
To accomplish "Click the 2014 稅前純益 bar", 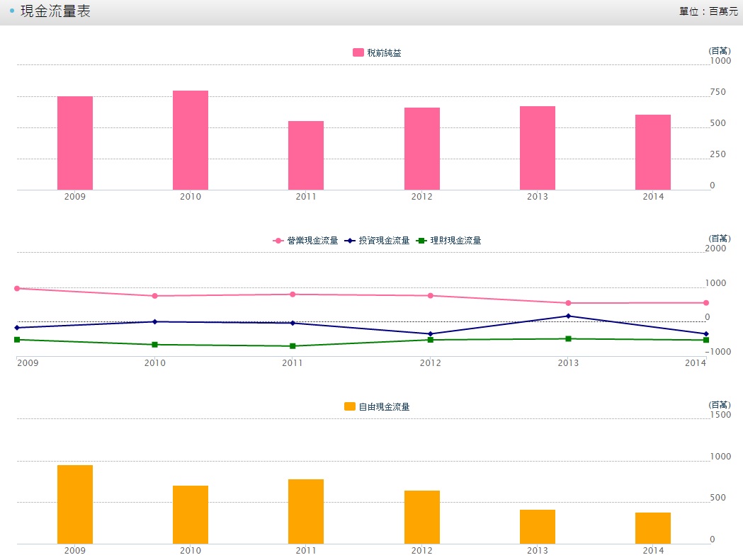I will [x=652, y=152].
